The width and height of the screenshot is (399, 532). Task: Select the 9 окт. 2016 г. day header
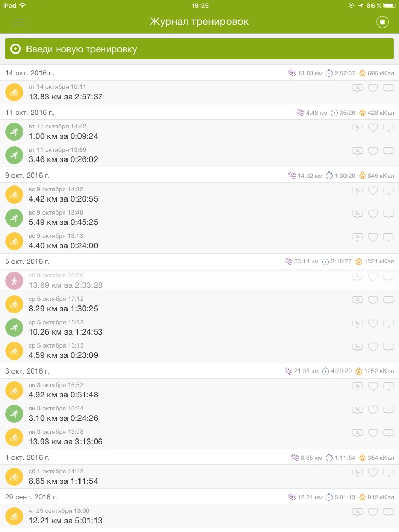pos(28,175)
